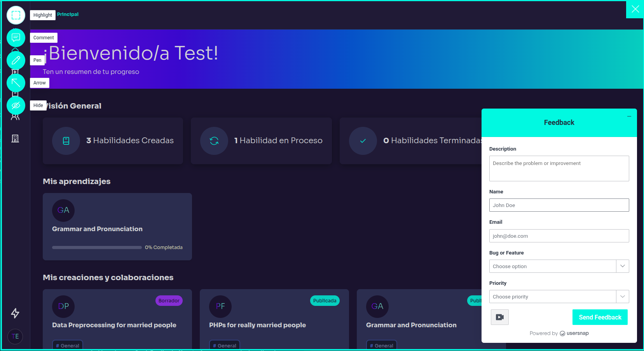Expand the Bug or Feature dropdown

point(559,266)
